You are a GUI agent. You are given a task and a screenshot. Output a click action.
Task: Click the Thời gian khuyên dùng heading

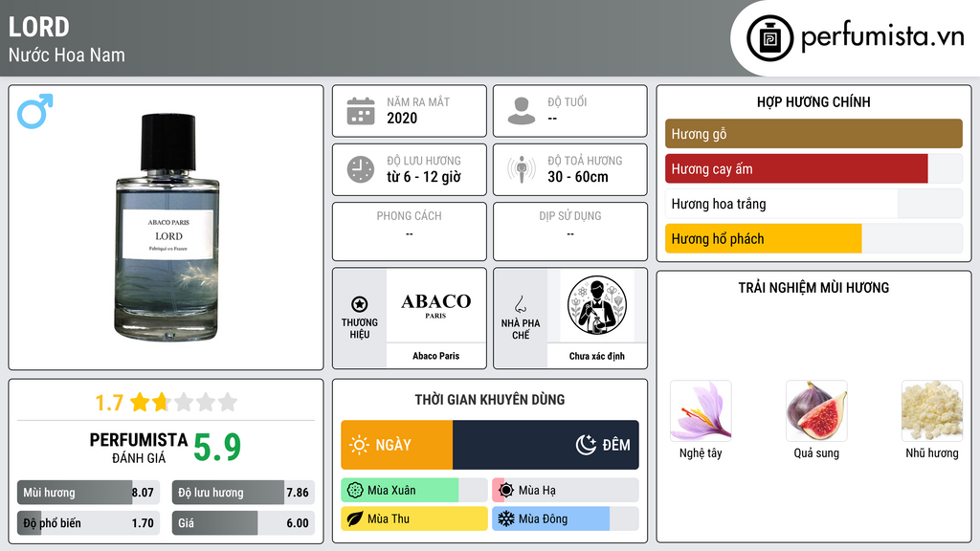[x=490, y=400]
